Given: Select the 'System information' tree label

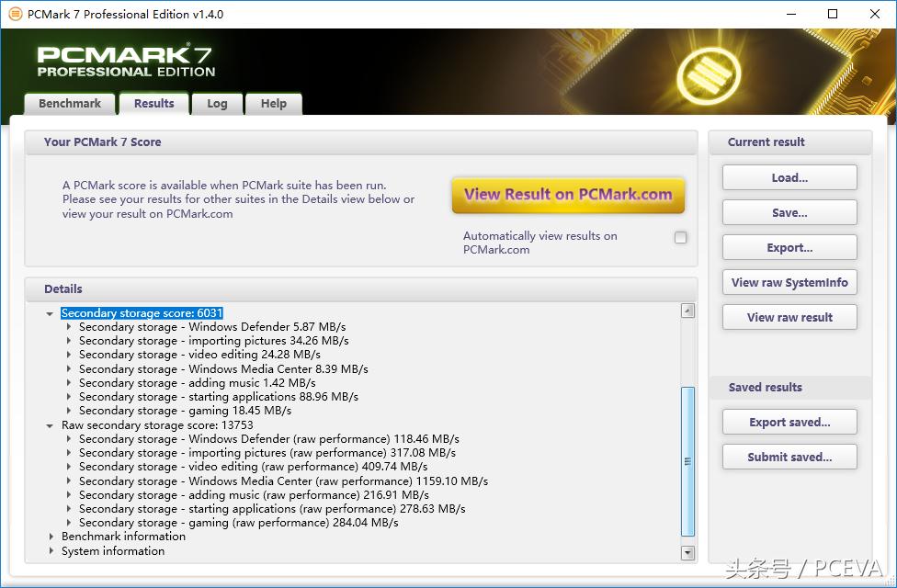Looking at the screenshot, I should coord(113,551).
